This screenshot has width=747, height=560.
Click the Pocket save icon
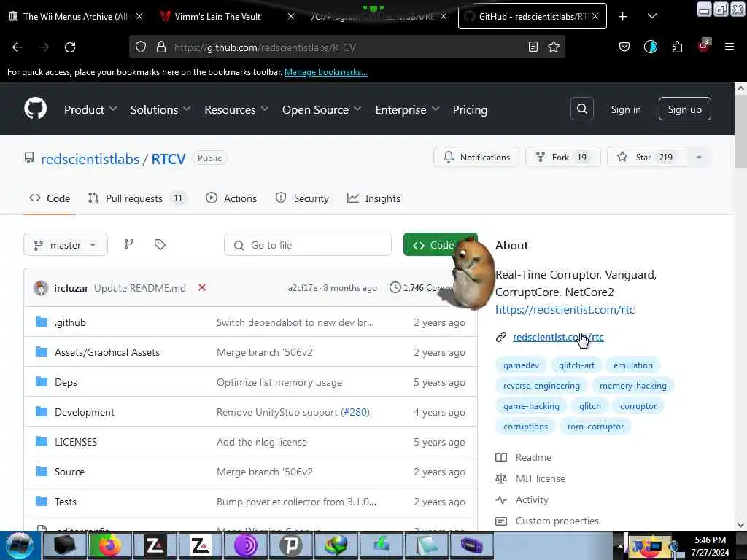click(x=624, y=47)
